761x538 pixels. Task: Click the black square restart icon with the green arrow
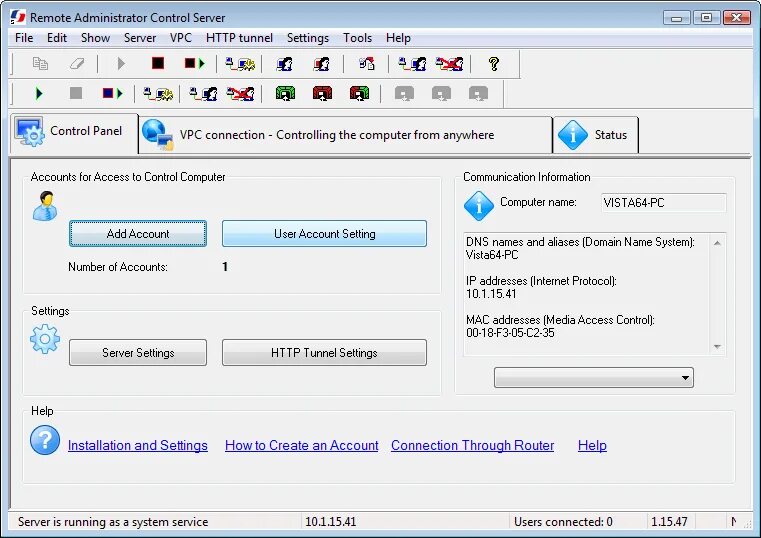tap(195, 64)
